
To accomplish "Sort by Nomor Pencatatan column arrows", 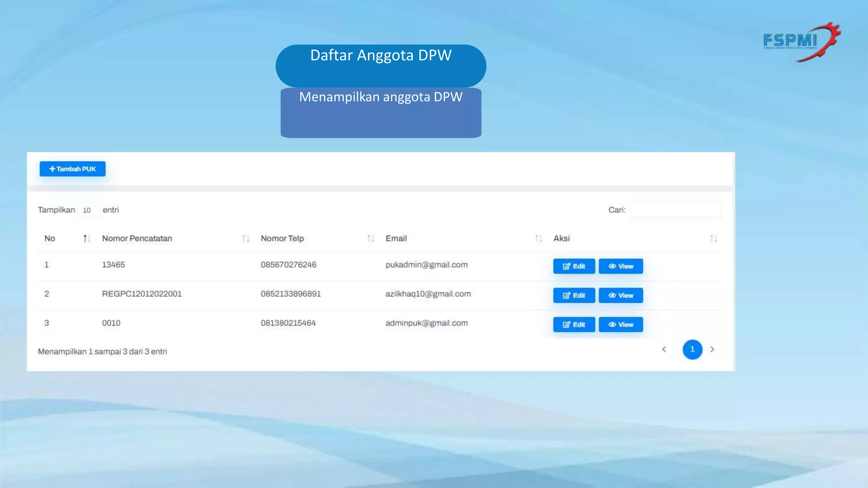I will point(245,238).
